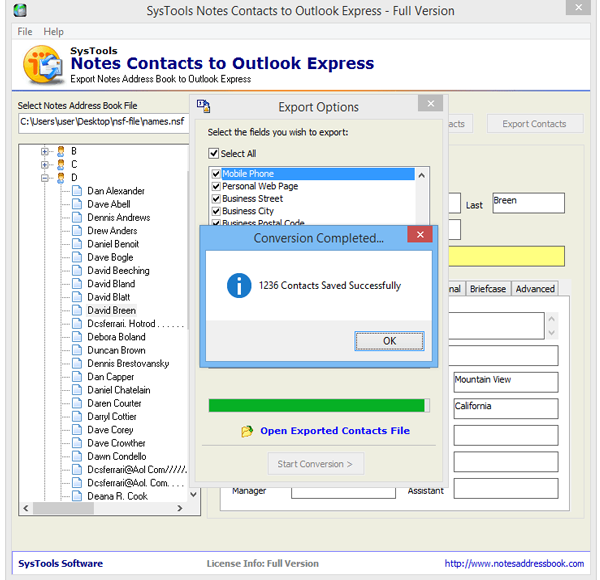Click the Last name field containing Breen

[528, 203]
